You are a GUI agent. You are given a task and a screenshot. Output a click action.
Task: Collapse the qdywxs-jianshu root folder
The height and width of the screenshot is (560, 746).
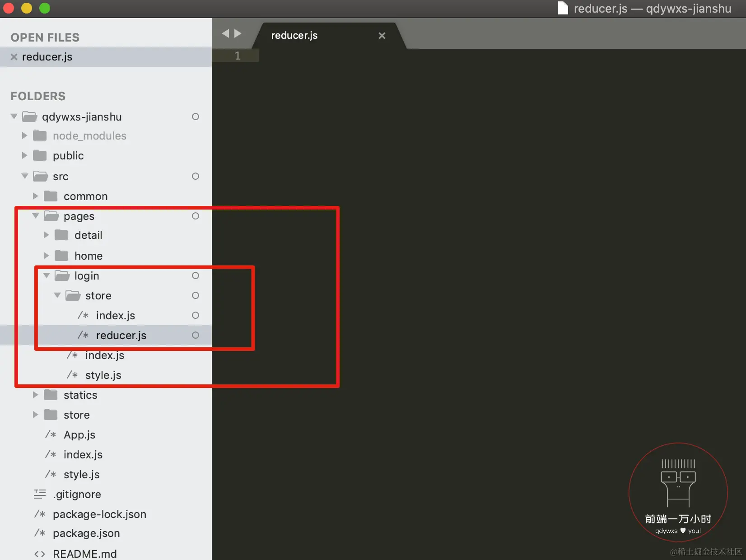(x=14, y=117)
